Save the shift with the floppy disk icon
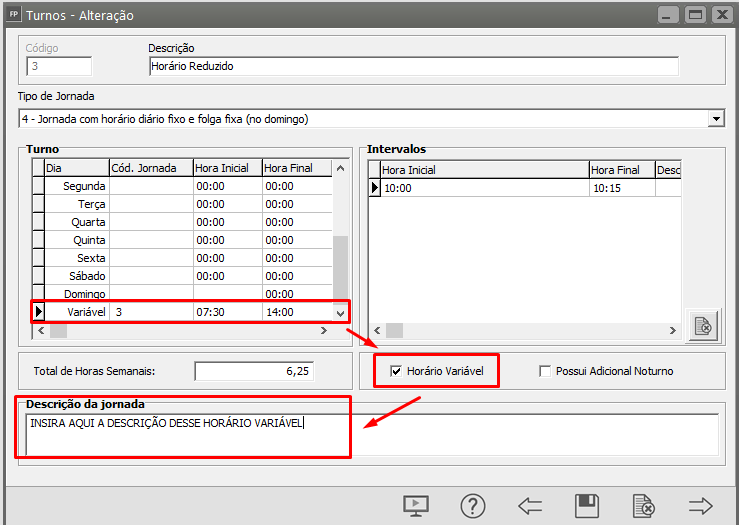The height and width of the screenshot is (525, 739). pos(587,505)
